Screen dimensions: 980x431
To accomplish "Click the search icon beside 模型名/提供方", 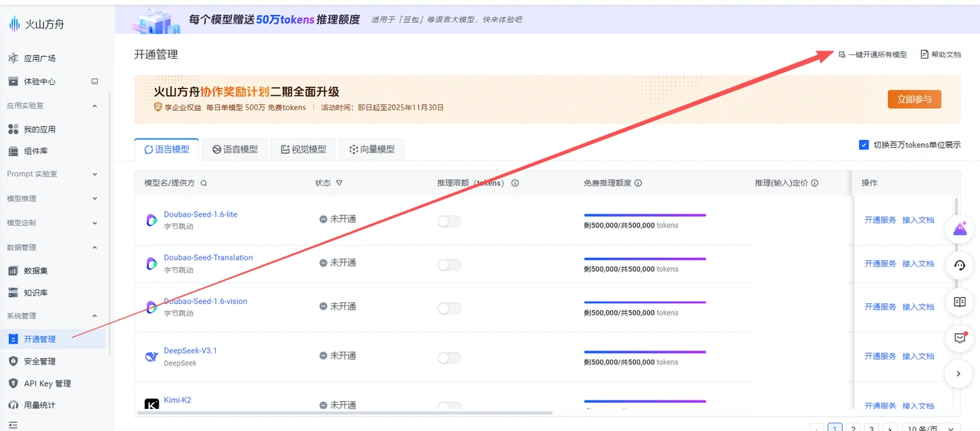I will click(204, 184).
